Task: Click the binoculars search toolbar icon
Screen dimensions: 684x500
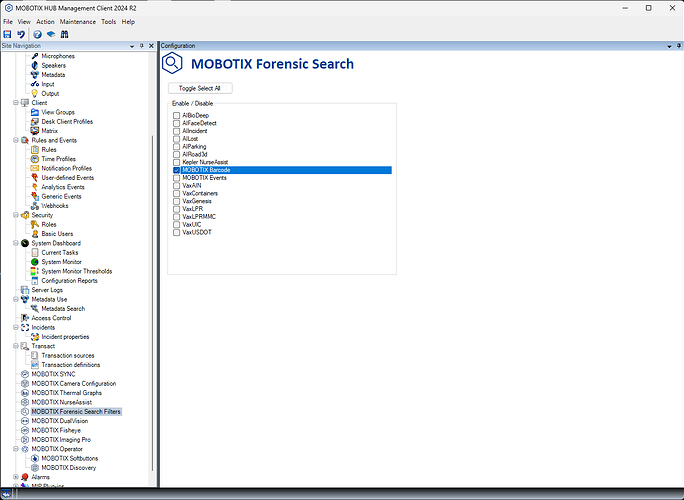Action: (x=65, y=34)
